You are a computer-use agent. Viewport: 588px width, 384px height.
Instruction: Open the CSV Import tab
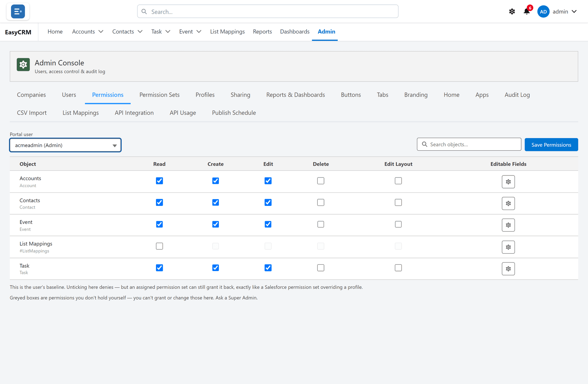coord(32,113)
